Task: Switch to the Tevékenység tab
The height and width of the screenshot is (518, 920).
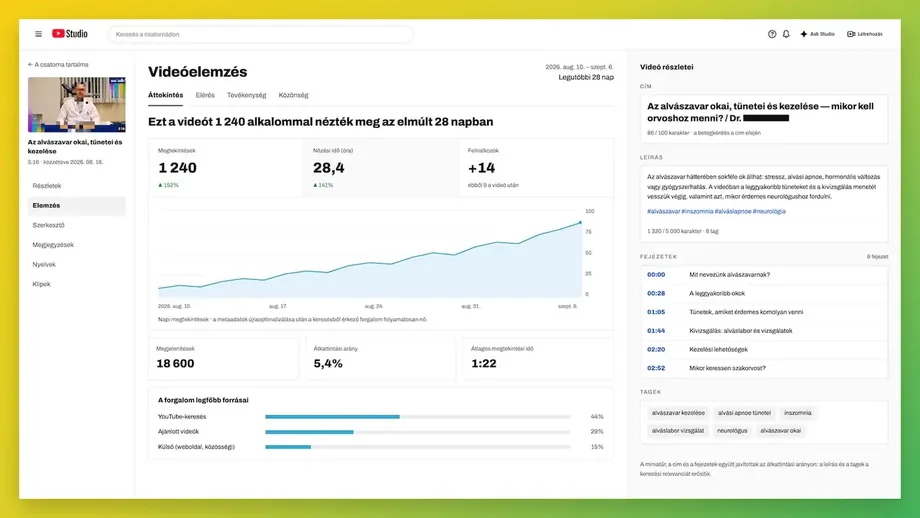Action: 246,95
